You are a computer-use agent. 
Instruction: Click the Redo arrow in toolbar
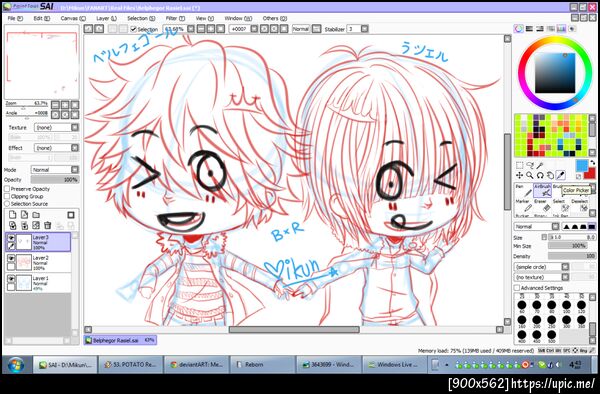click(x=99, y=29)
